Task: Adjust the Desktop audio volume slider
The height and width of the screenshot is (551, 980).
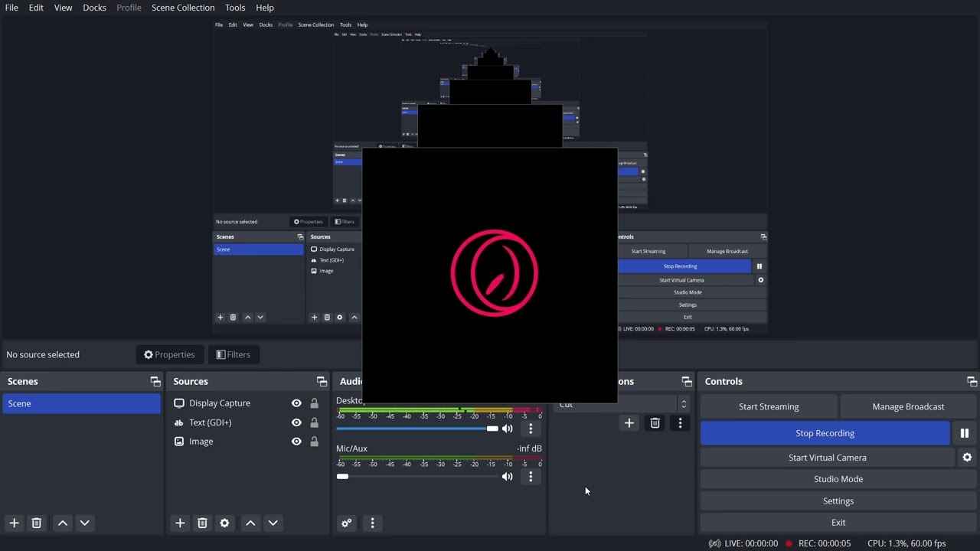Action: (x=417, y=429)
